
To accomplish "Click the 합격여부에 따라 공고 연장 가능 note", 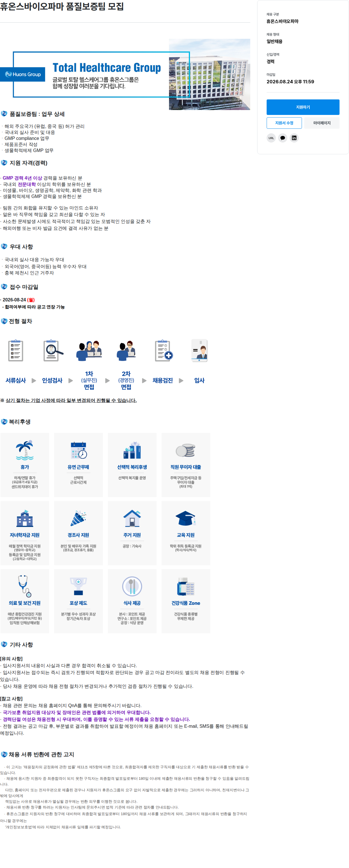I will (33, 307).
